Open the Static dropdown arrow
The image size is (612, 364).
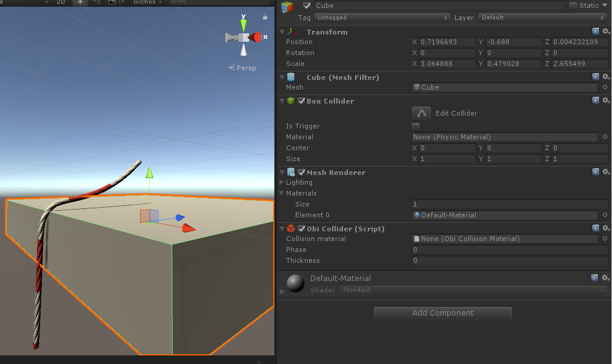tap(605, 5)
